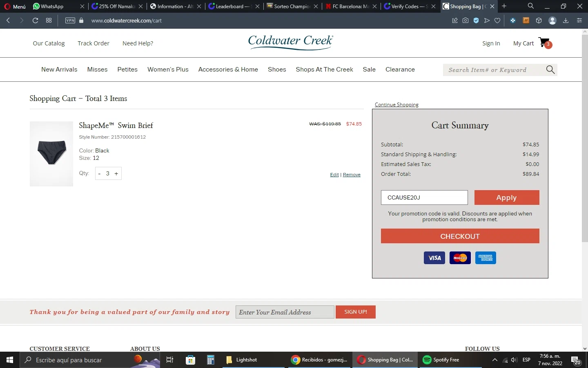Remove the Swim Brief from cart
This screenshot has width=588, height=368.
pos(352,175)
